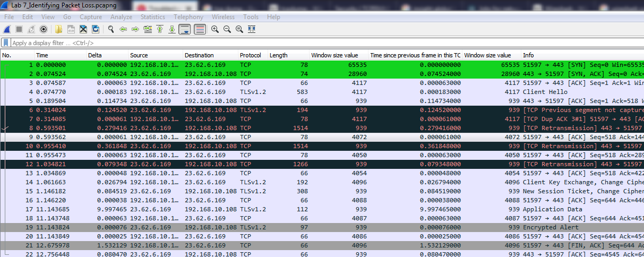
Task: Select packet 21 FIN, ACK row
Action: (322, 245)
